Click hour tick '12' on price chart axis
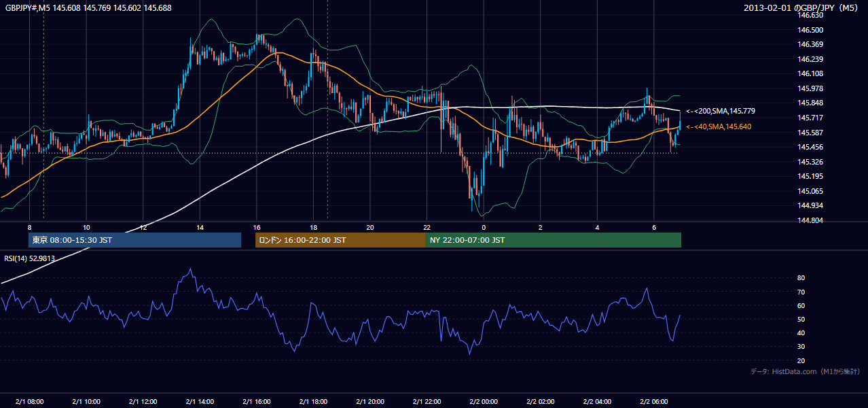Screen dimensions: 868x408 (x=143, y=227)
